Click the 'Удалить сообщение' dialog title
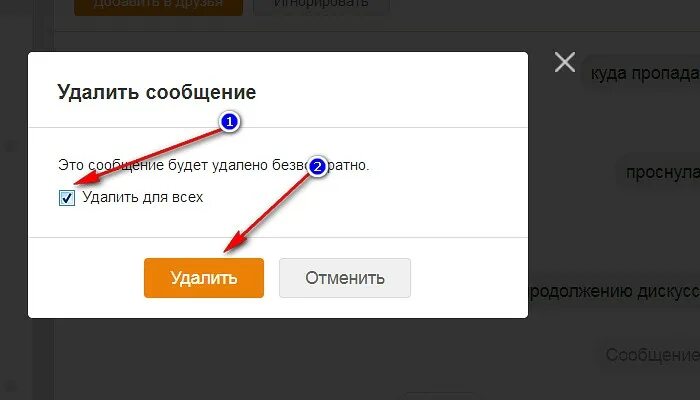This screenshot has width=700, height=400. point(157,92)
